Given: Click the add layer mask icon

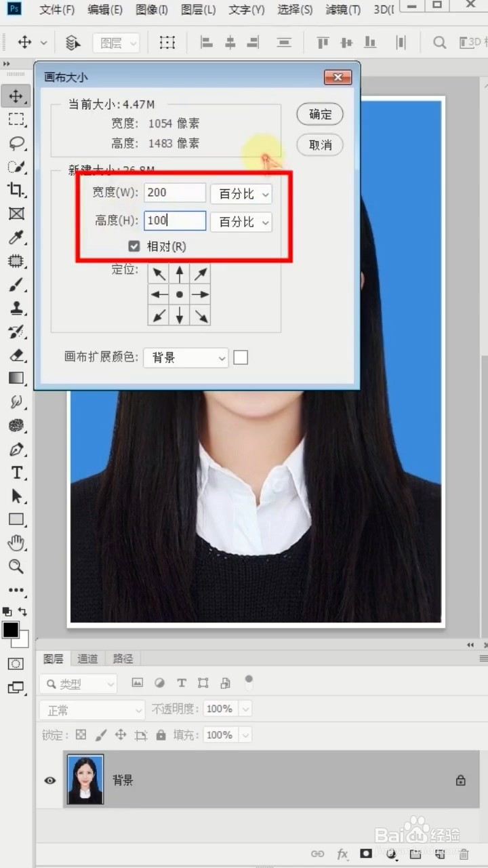Looking at the screenshot, I should coord(366,854).
